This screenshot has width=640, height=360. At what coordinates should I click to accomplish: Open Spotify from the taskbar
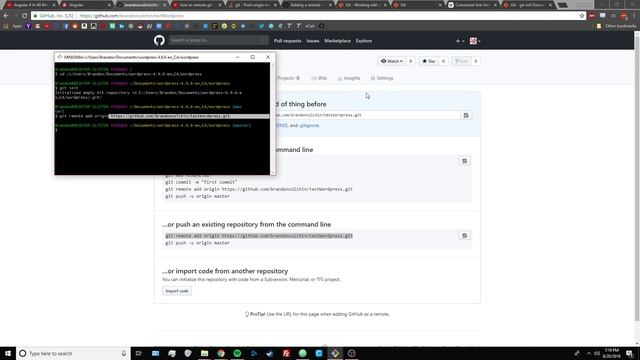(x=237, y=353)
